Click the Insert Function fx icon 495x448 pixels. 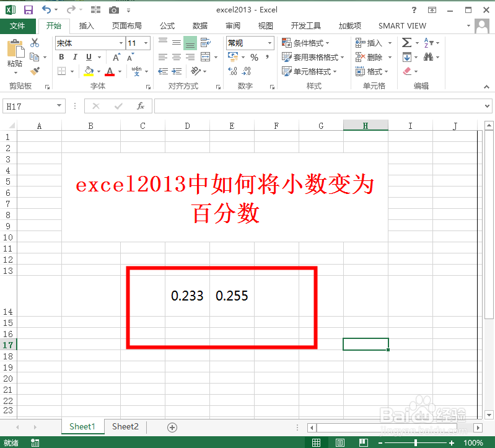(141, 106)
